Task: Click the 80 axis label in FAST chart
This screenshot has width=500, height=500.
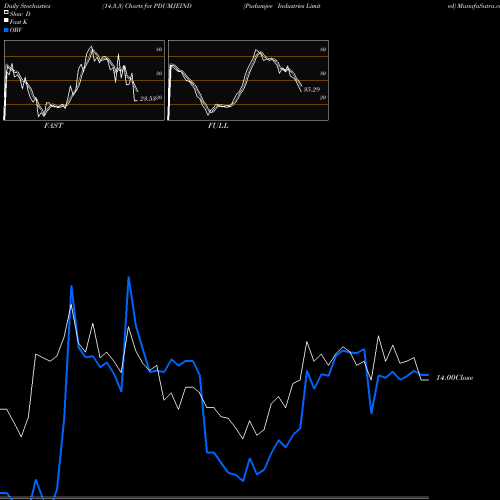Action: [x=159, y=49]
